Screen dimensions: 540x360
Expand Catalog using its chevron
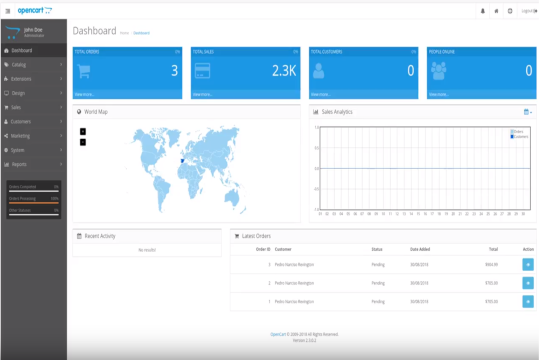61,64
